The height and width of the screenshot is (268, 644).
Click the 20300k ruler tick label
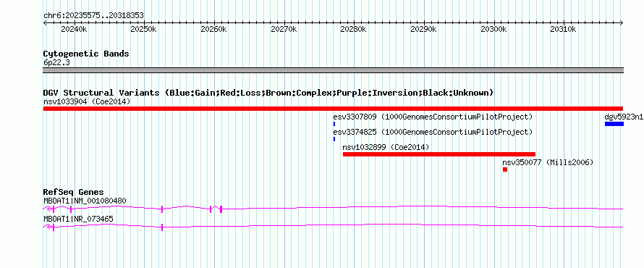click(x=493, y=30)
